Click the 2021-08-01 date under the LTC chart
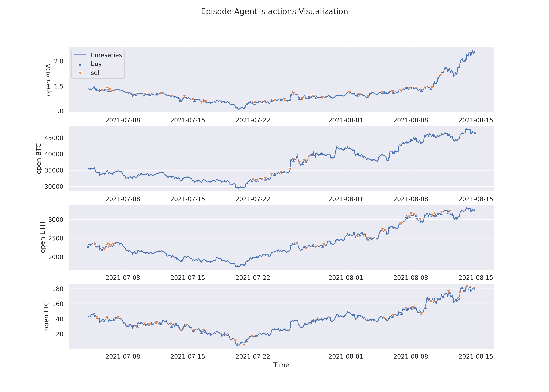 (346, 356)
